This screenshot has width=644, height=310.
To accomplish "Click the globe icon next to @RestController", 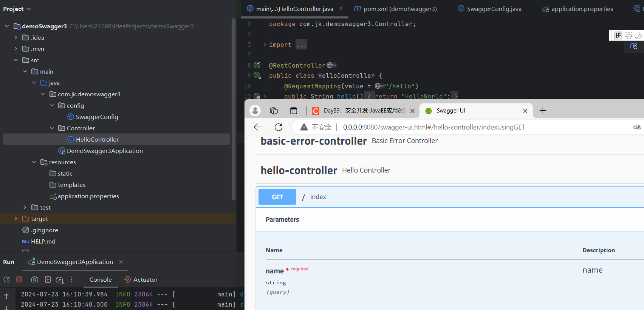I will click(x=330, y=65).
